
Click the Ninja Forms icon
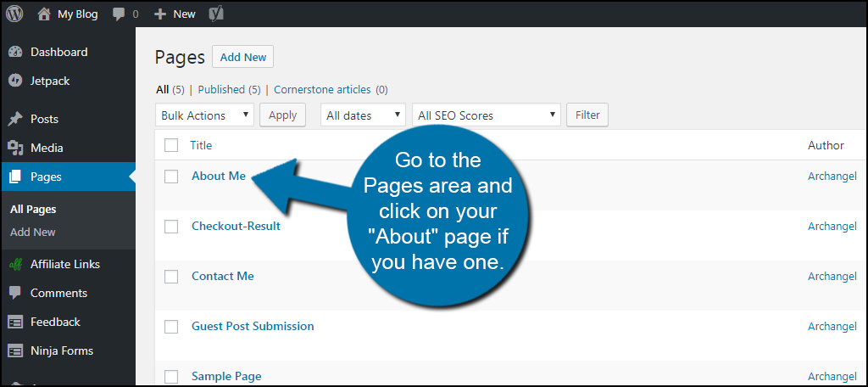(x=15, y=351)
